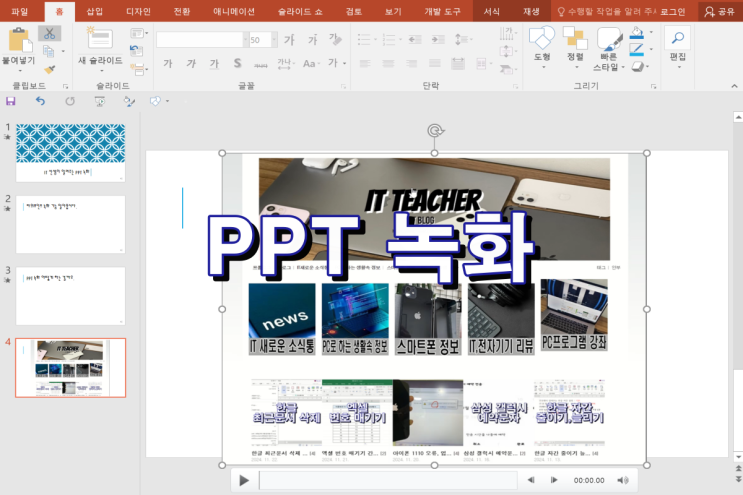Click the volume speaker icon on the media bar

(622, 480)
